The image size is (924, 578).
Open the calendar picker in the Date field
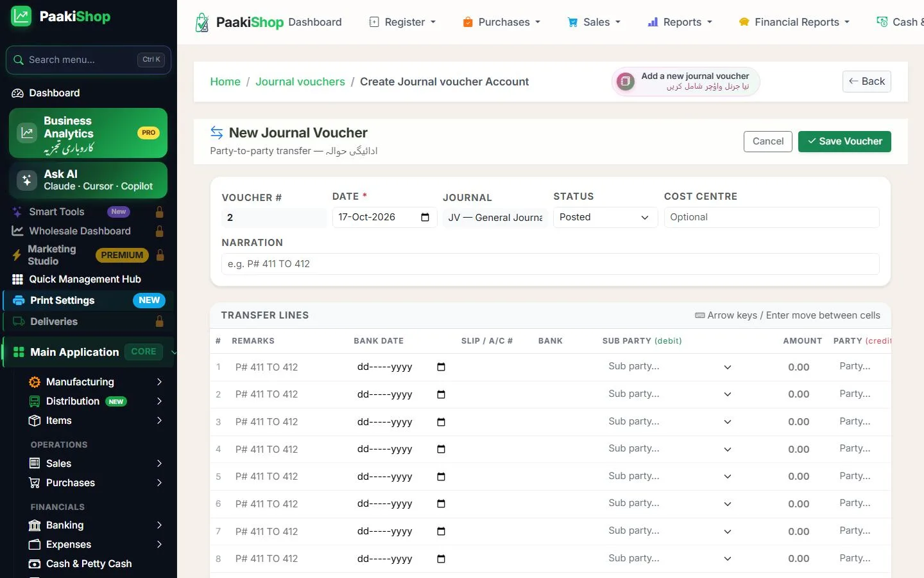click(x=425, y=217)
